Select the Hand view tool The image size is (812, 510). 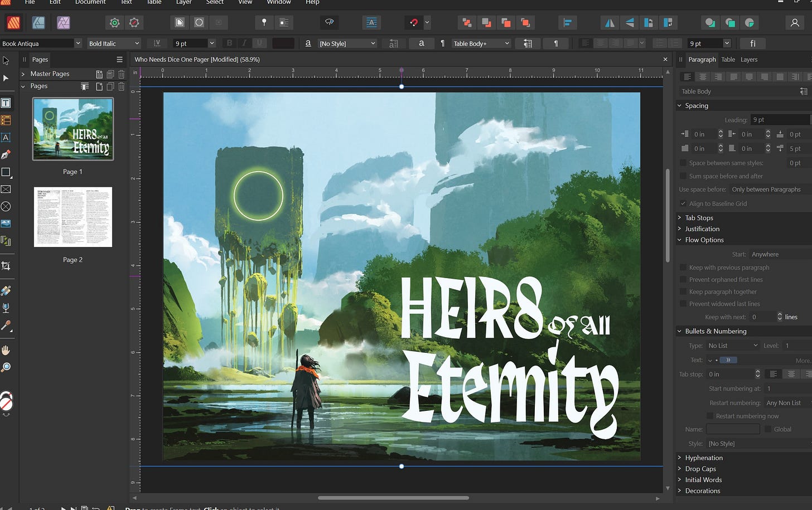tap(6, 351)
